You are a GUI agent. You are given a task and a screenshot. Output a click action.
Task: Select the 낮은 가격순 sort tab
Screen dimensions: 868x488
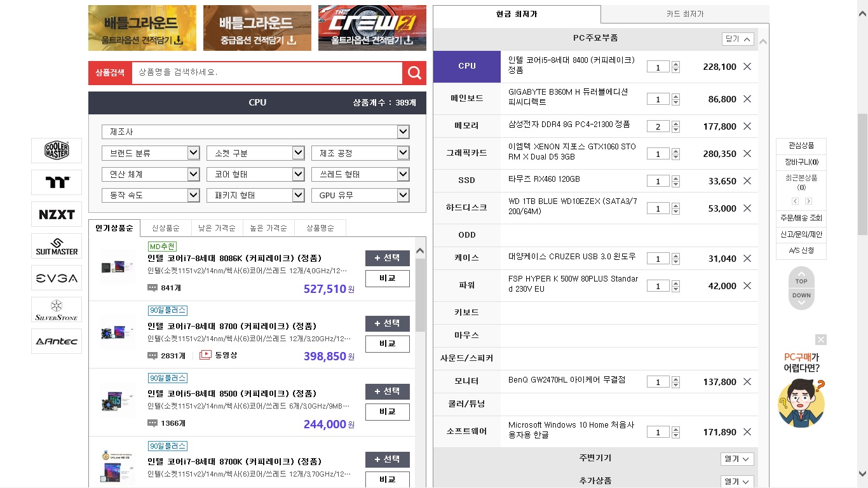click(x=217, y=228)
